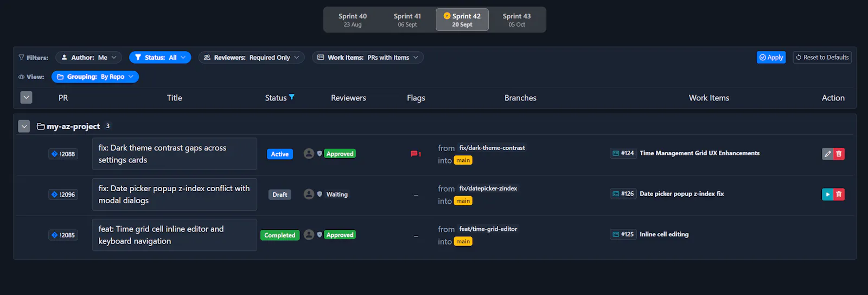Click Reset to Defaults button
The width and height of the screenshot is (868, 295).
point(822,58)
